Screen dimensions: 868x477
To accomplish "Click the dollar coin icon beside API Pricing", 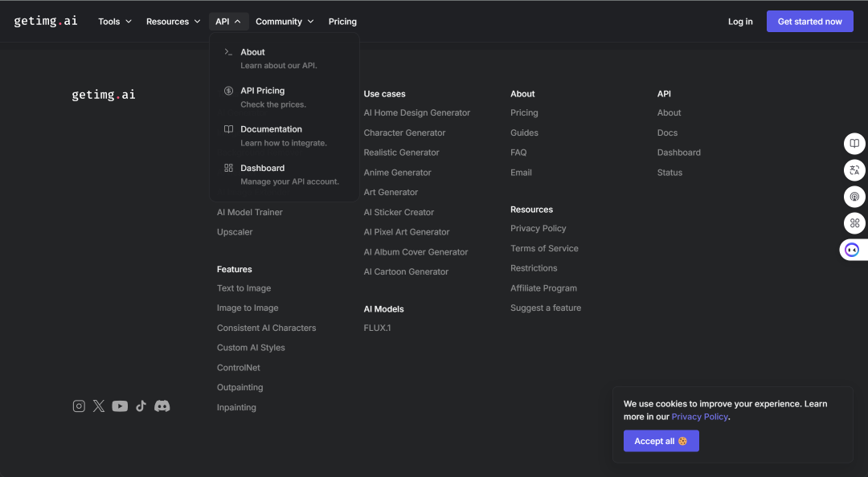I will click(x=228, y=91).
